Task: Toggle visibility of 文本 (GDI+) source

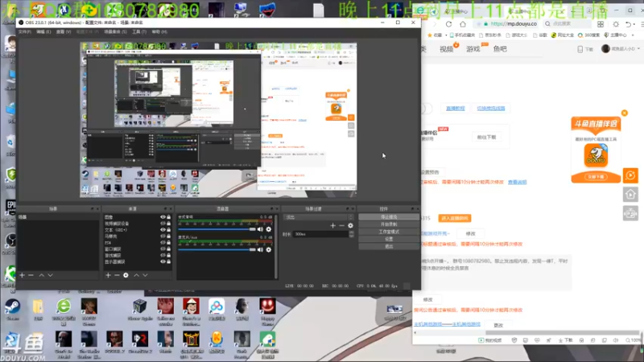Action: click(163, 230)
